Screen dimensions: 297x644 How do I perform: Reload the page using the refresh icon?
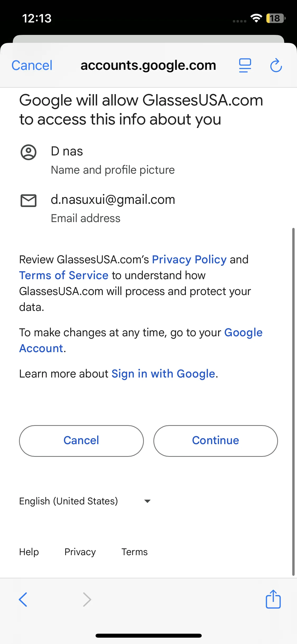[276, 65]
